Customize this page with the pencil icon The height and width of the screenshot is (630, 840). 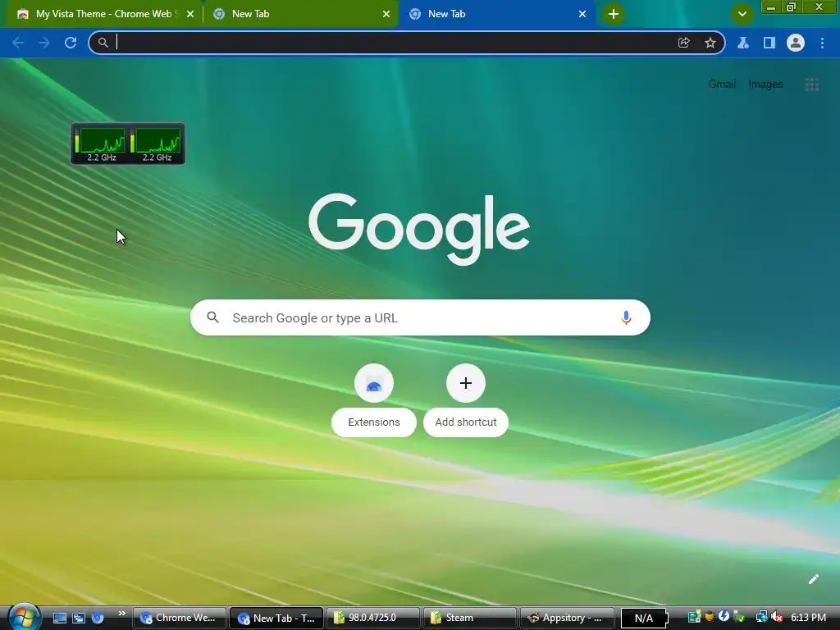(813, 579)
